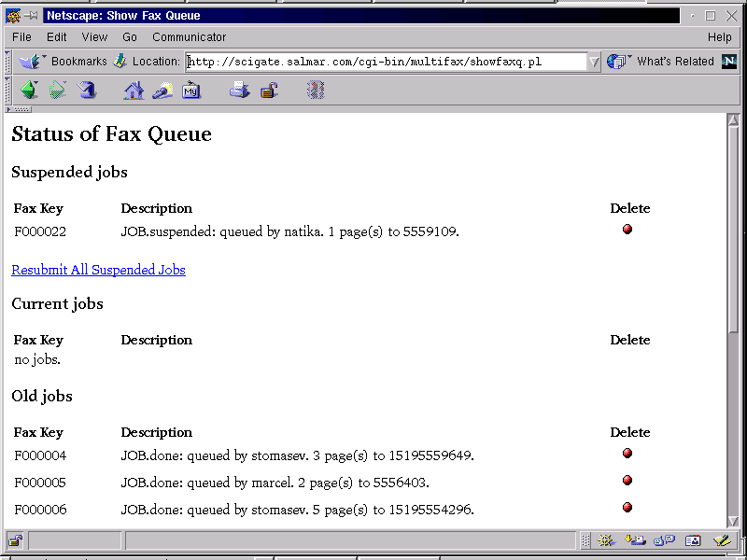Expand the Location URL history dropdown

(x=594, y=62)
